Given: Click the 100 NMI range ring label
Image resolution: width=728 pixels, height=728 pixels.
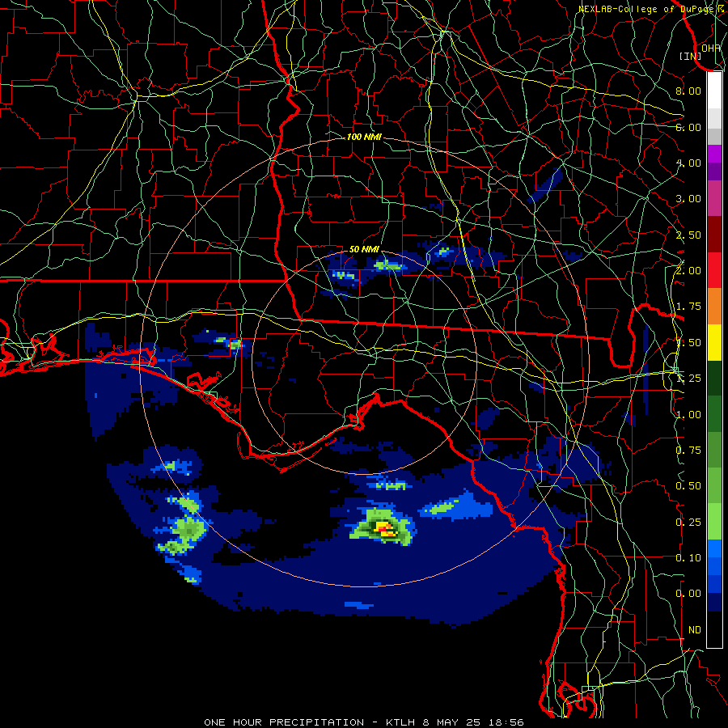Looking at the screenshot, I should pyautogui.click(x=364, y=137).
